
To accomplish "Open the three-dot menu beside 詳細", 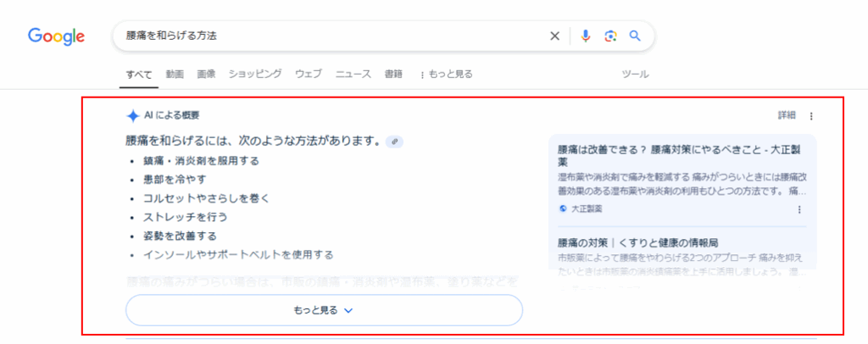I will [811, 116].
